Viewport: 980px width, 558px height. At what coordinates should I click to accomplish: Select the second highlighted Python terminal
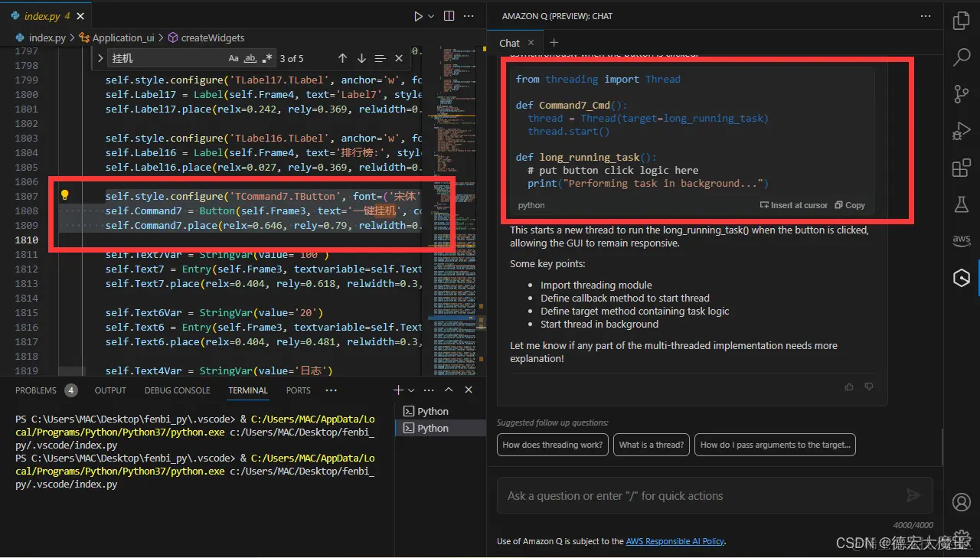439,429
